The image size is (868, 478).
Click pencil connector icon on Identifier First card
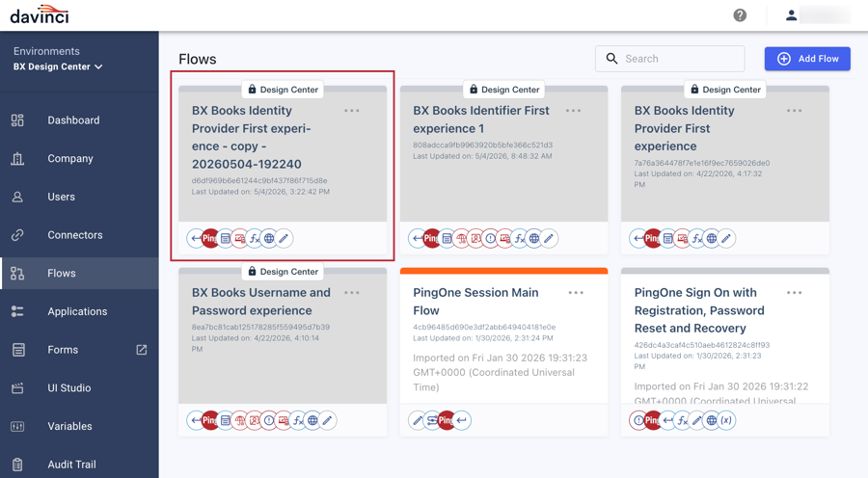tap(549, 238)
